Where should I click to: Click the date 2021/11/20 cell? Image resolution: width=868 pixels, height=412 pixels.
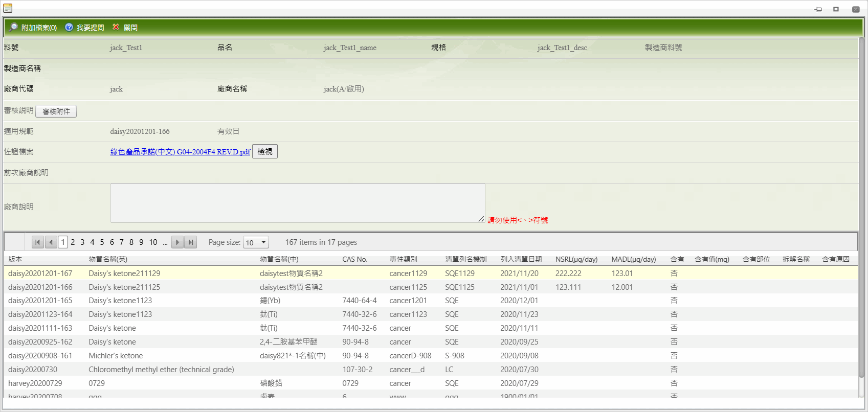[x=519, y=273]
